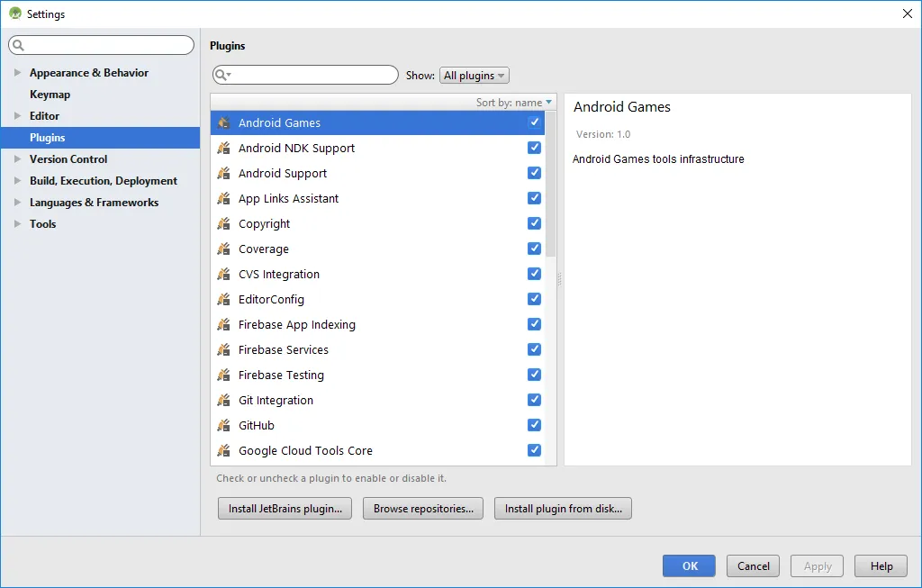Click the Android Support plugin icon
This screenshot has height=588, width=922.
[223, 174]
